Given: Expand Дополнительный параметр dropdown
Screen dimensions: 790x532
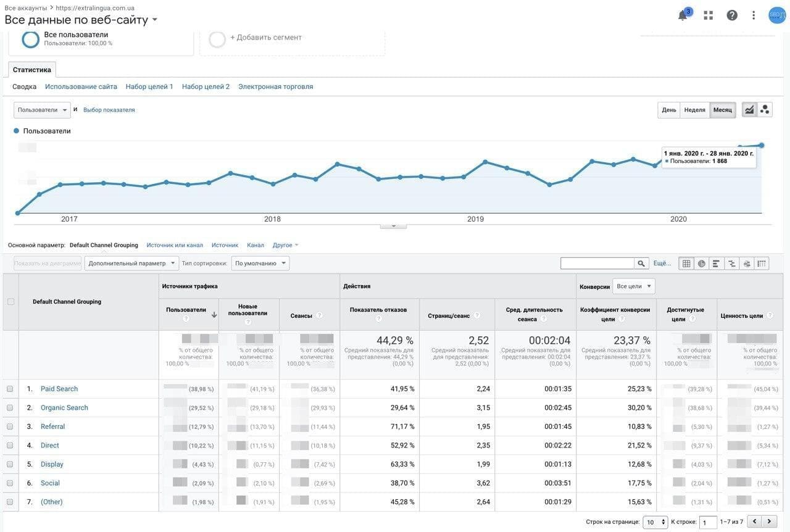Looking at the screenshot, I should [131, 264].
